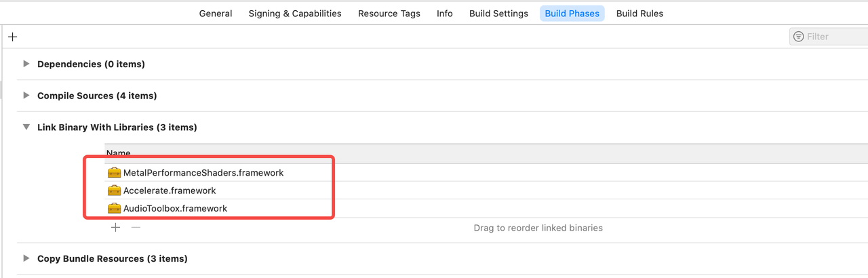Open the Signing & Capabilities tab
Screen dimensions: 868x278
tap(295, 14)
